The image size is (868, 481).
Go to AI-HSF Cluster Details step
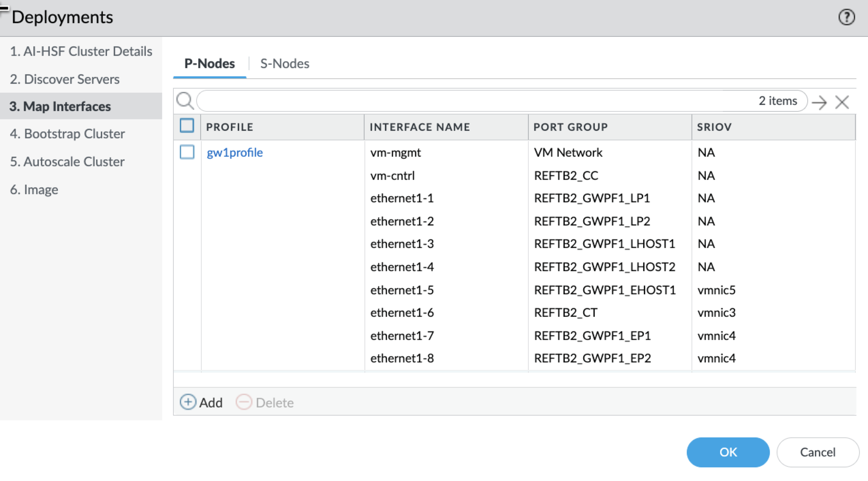pos(81,51)
